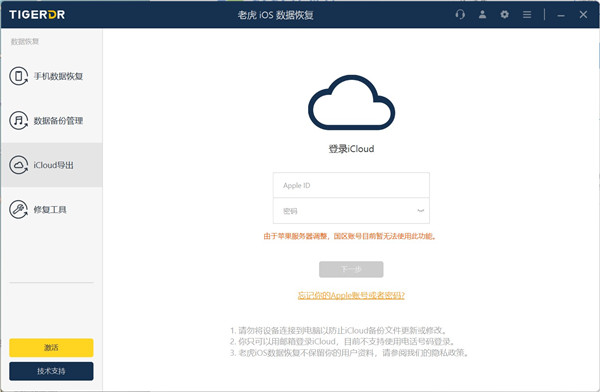The image size is (600, 392).
Task: Click the iCloud export cloud icon
Action: [x=18, y=165]
